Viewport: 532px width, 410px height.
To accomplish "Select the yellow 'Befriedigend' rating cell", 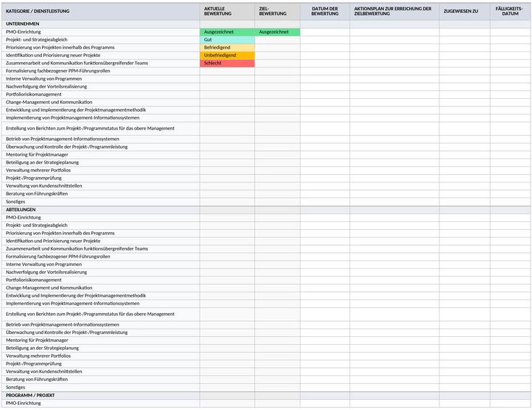I will [x=227, y=48].
